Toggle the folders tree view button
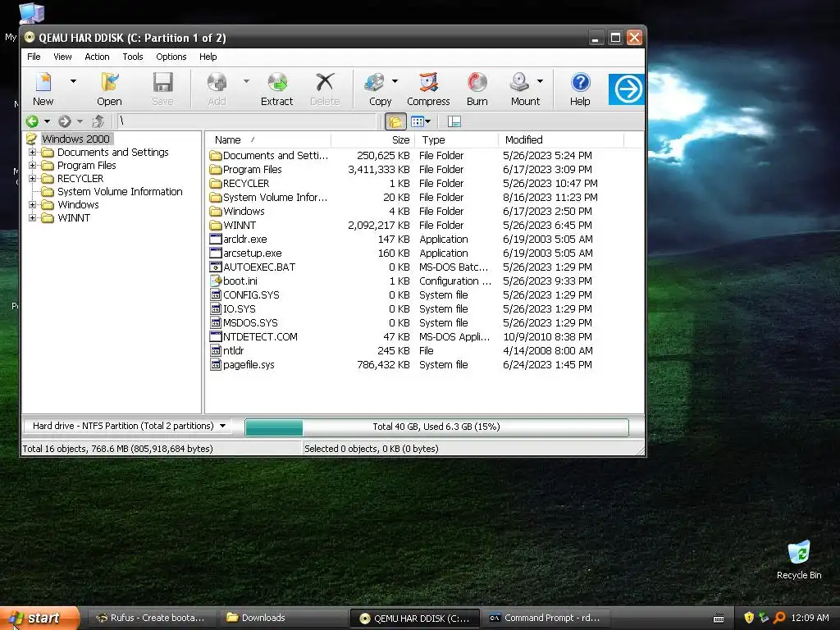The height and width of the screenshot is (630, 840). 395,121
